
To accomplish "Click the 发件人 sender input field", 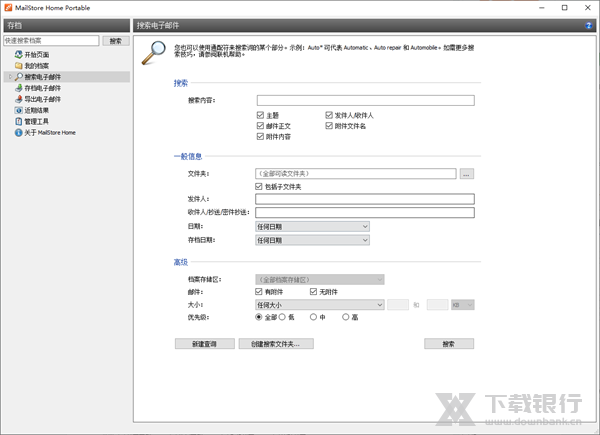I will click(x=365, y=199).
